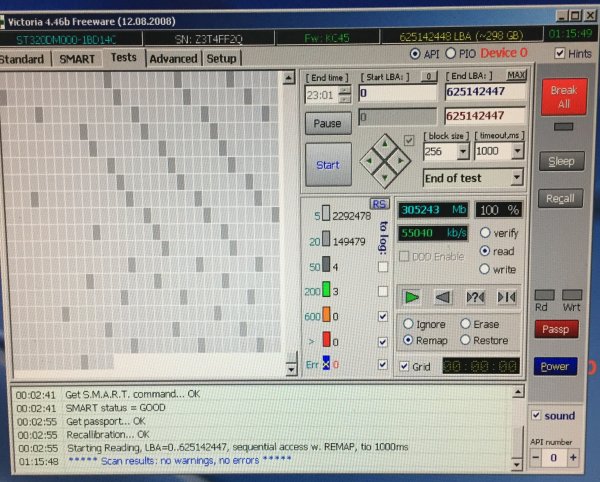Screen dimensions: 600x482
Task: Select the read test mode
Action: pyautogui.click(x=485, y=251)
